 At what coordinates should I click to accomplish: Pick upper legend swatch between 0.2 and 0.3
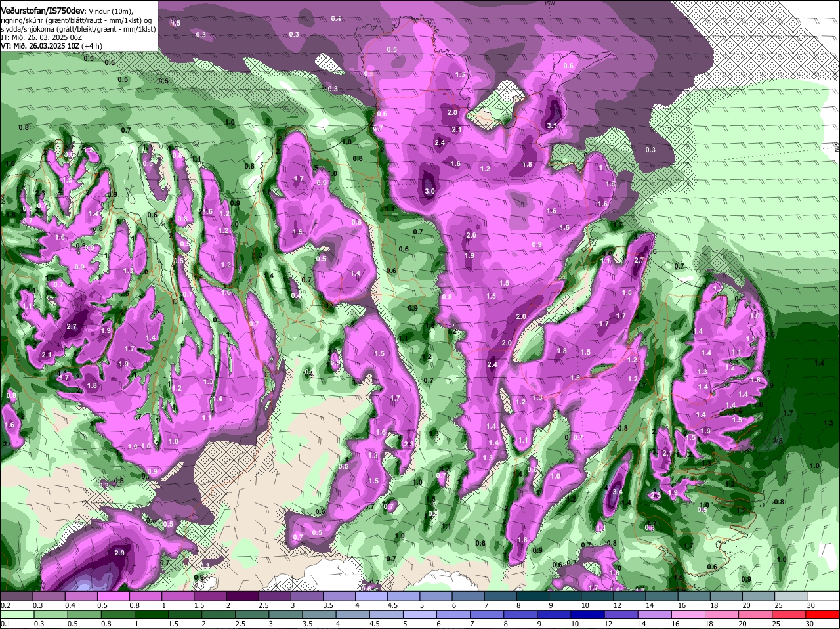point(16,596)
